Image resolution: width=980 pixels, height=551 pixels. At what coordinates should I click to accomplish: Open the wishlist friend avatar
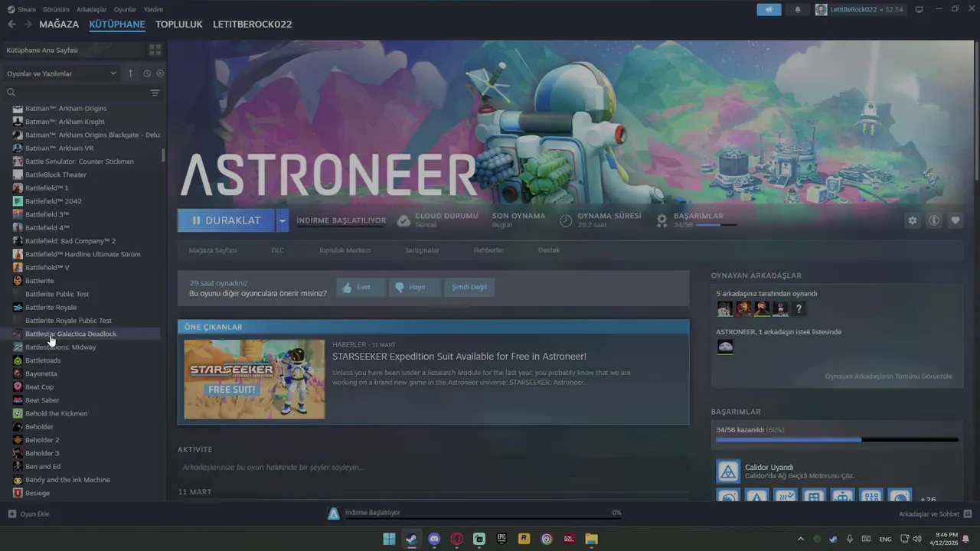tap(725, 347)
